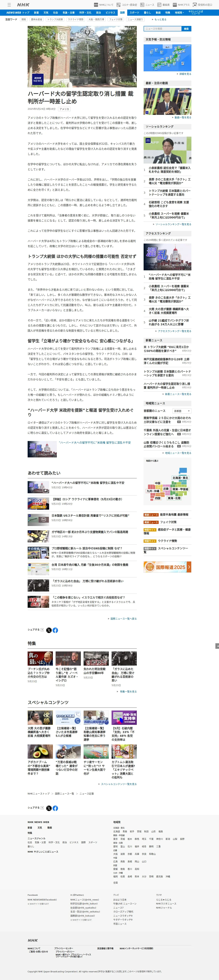Play the 最新・注目の動画 thumbnail
This screenshot has width=219, height=980.
[x=167, y=102]
